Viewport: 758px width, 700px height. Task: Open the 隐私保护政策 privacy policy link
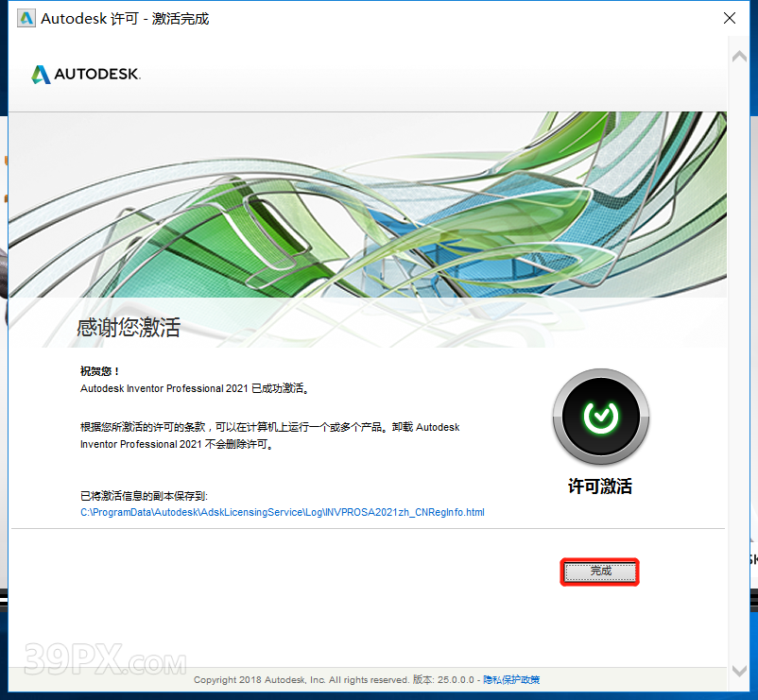[x=511, y=680]
